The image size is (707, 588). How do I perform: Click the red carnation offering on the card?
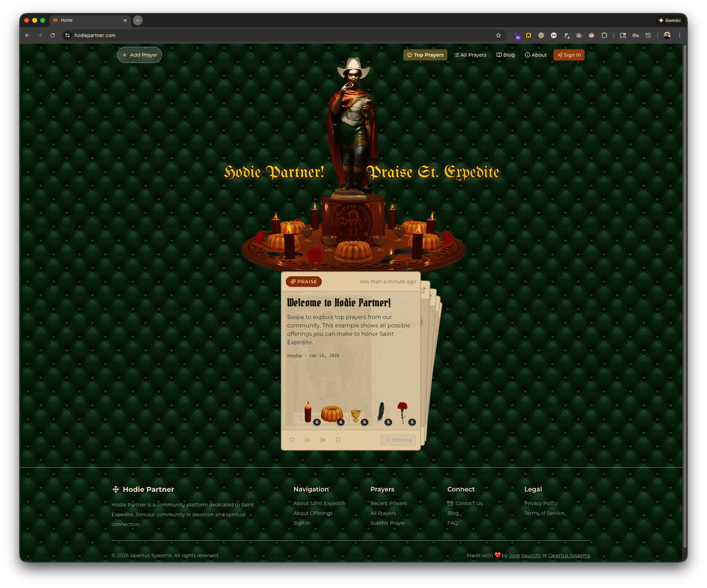(403, 413)
